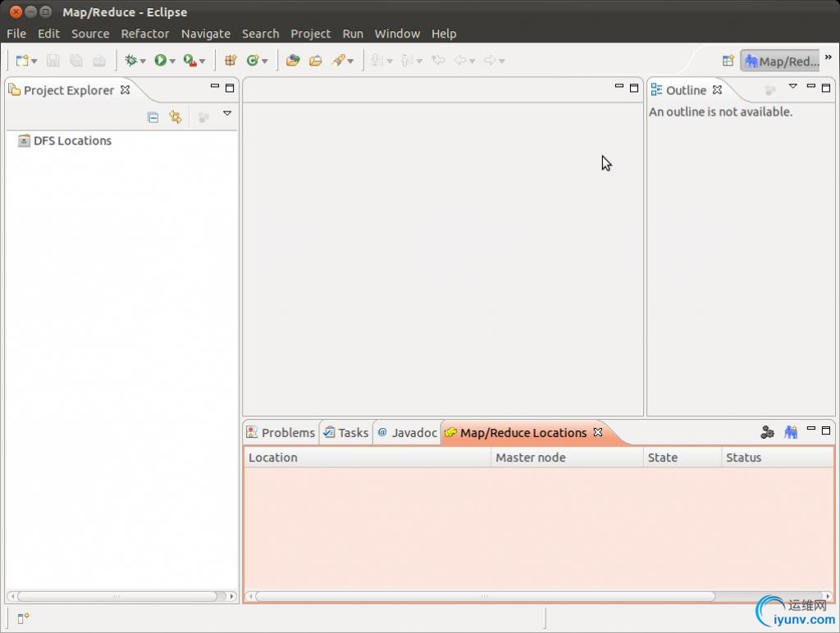Image resolution: width=840 pixels, height=633 pixels.
Task: Open the Debug dropdown arrow
Action: (x=143, y=61)
